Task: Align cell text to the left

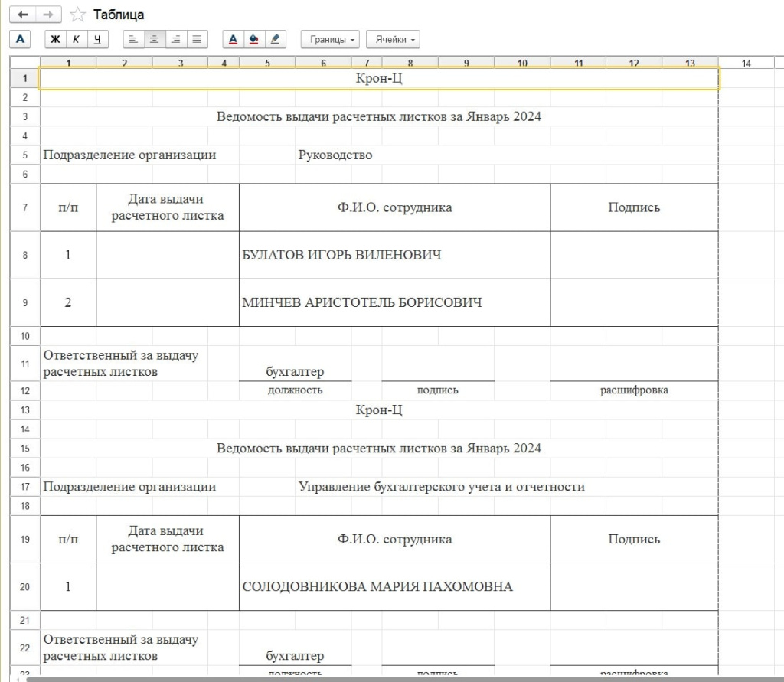Action: point(133,39)
